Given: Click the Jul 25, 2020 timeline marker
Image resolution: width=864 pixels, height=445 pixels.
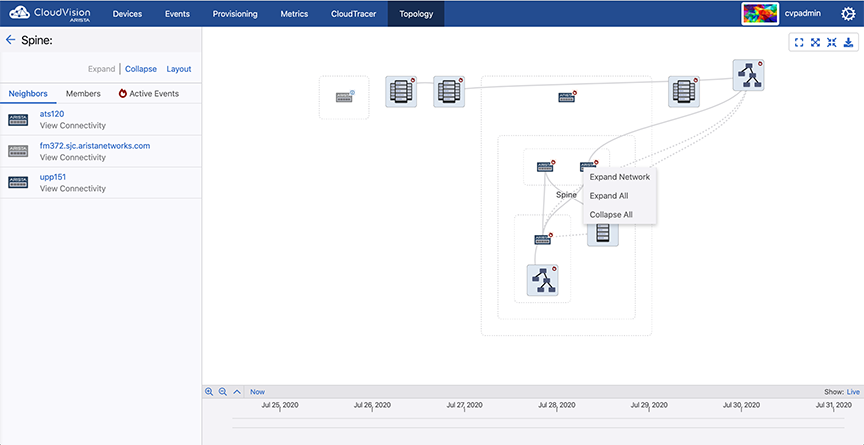Looking at the screenshot, I should (x=280, y=405).
